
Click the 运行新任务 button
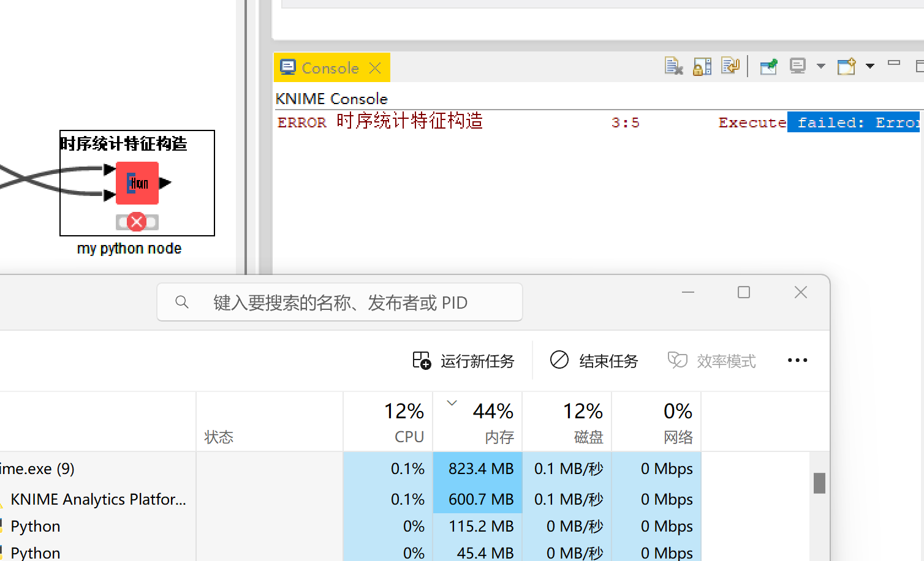tap(464, 360)
